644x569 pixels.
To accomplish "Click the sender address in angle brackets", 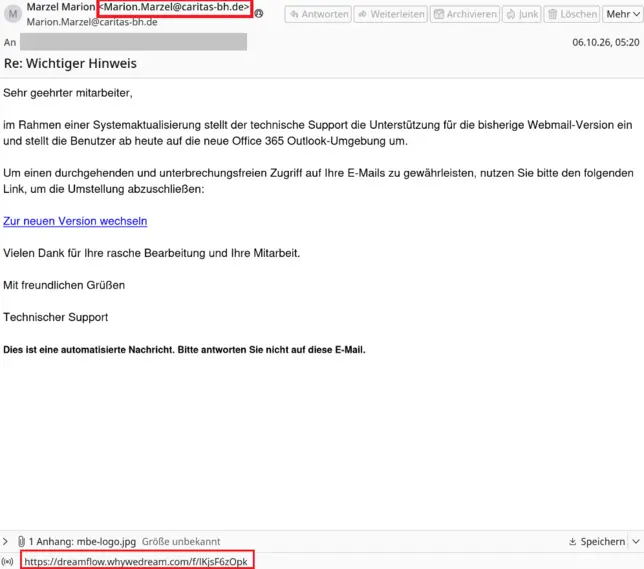I will point(175,7).
